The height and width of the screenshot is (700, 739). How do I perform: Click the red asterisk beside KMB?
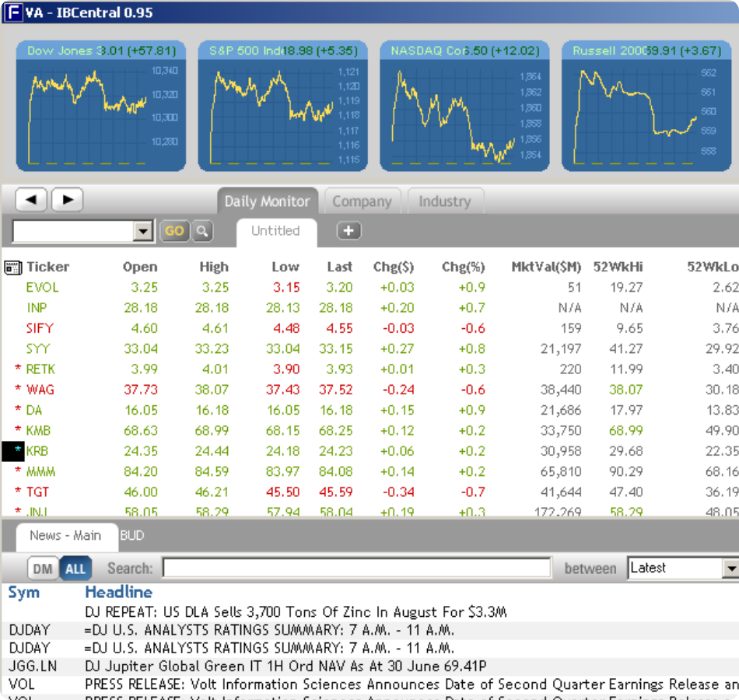click(18, 429)
